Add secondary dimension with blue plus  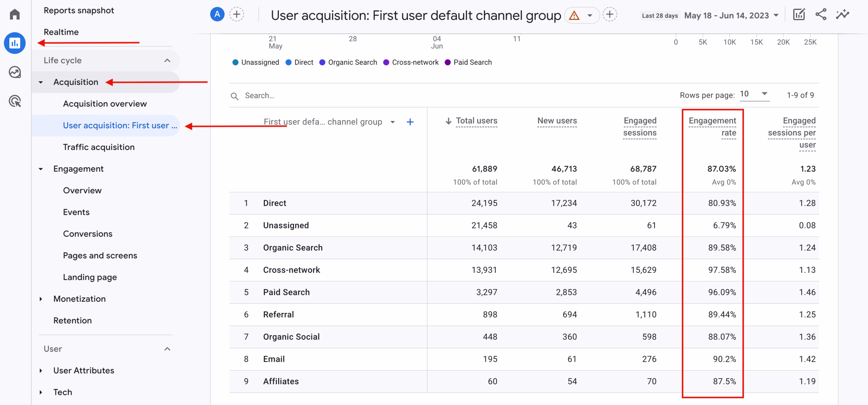tap(410, 122)
